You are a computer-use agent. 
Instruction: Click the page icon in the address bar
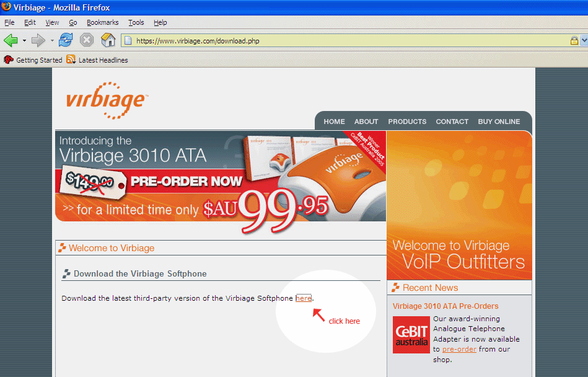click(128, 40)
